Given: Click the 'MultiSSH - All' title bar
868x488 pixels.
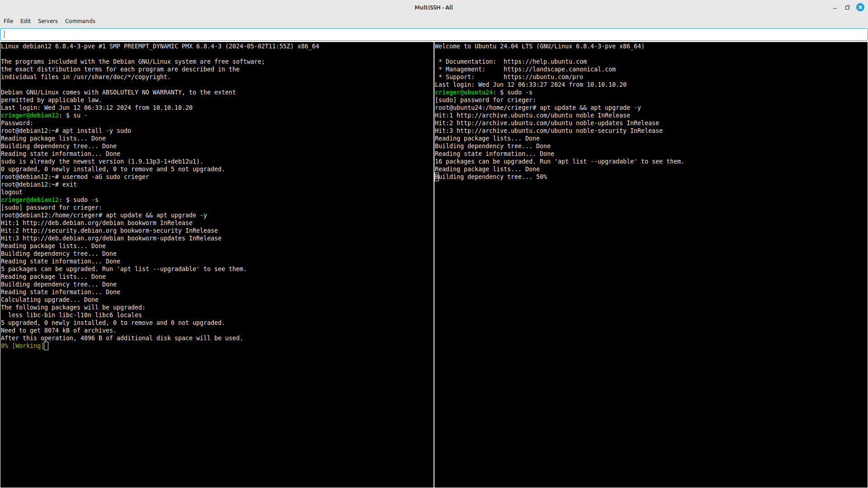Looking at the screenshot, I should [434, 7].
